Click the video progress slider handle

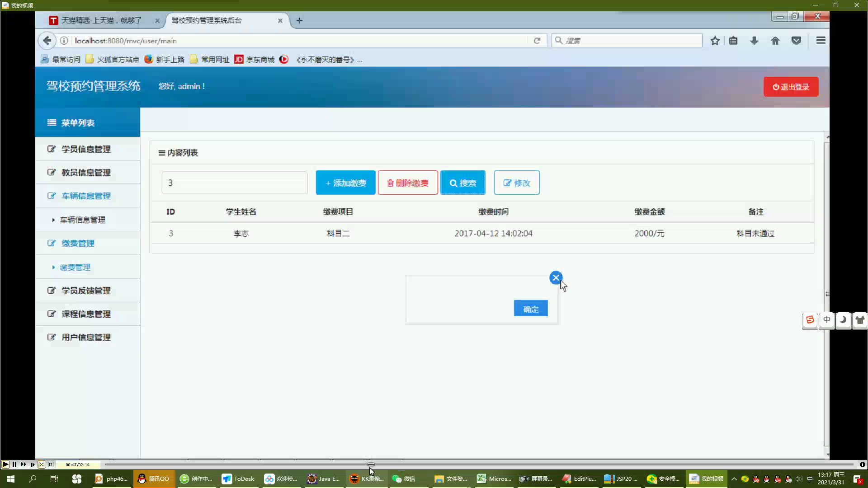point(371,465)
